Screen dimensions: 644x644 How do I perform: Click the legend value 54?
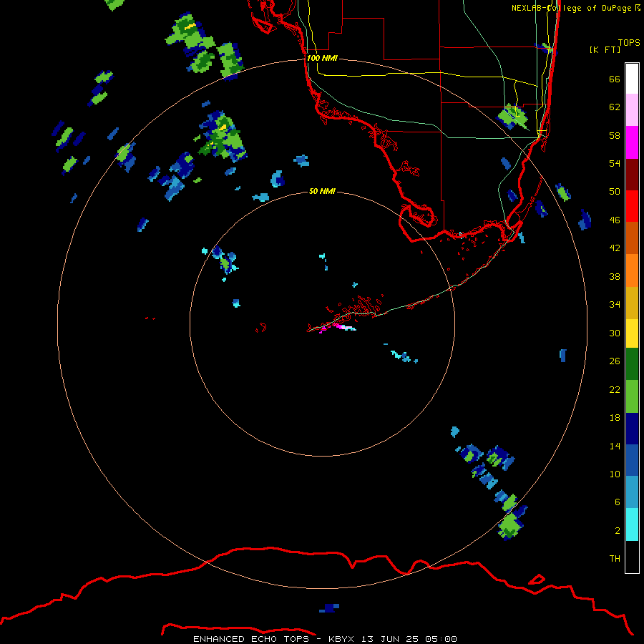click(x=615, y=163)
